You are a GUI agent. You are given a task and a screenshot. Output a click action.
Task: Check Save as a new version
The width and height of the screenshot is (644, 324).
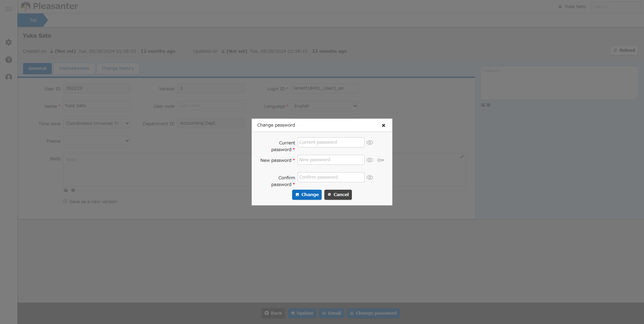65,201
